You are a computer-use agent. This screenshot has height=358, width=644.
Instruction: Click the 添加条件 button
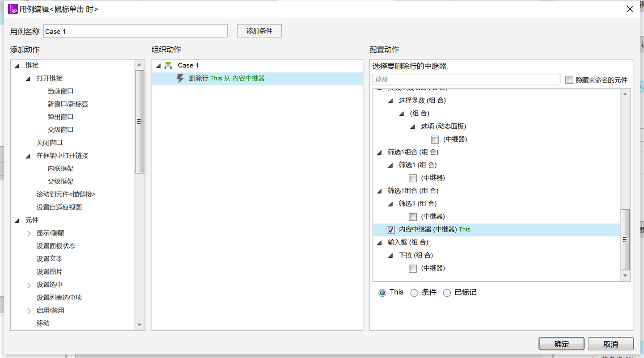pos(259,31)
